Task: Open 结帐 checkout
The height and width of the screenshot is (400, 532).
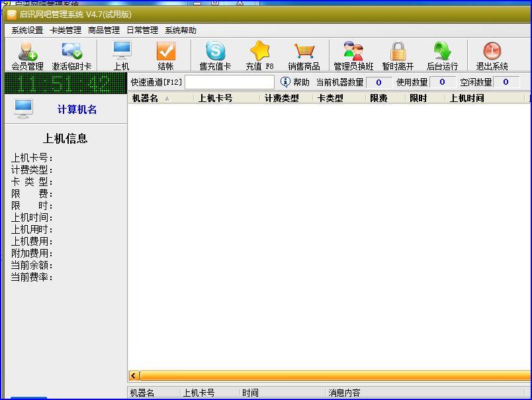Action: (165, 55)
